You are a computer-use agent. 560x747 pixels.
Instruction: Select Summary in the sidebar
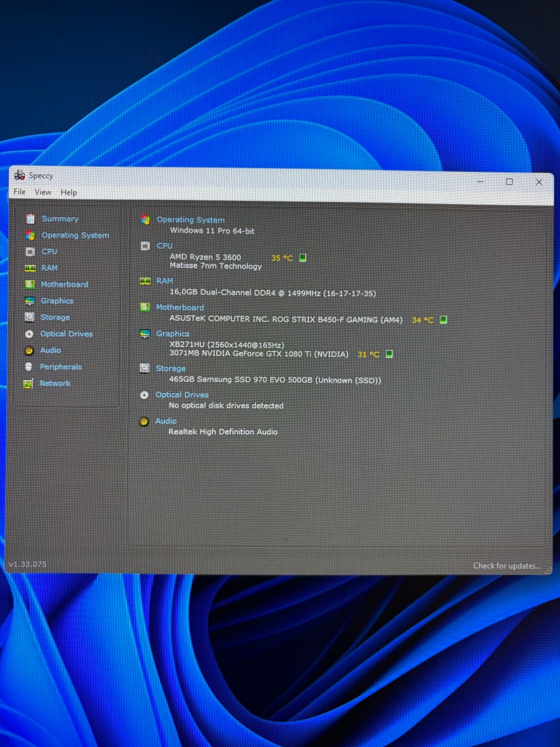tap(60, 219)
